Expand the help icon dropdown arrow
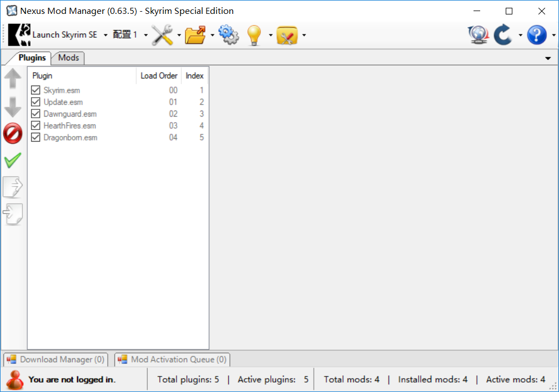The width and height of the screenshot is (559, 392). click(553, 35)
